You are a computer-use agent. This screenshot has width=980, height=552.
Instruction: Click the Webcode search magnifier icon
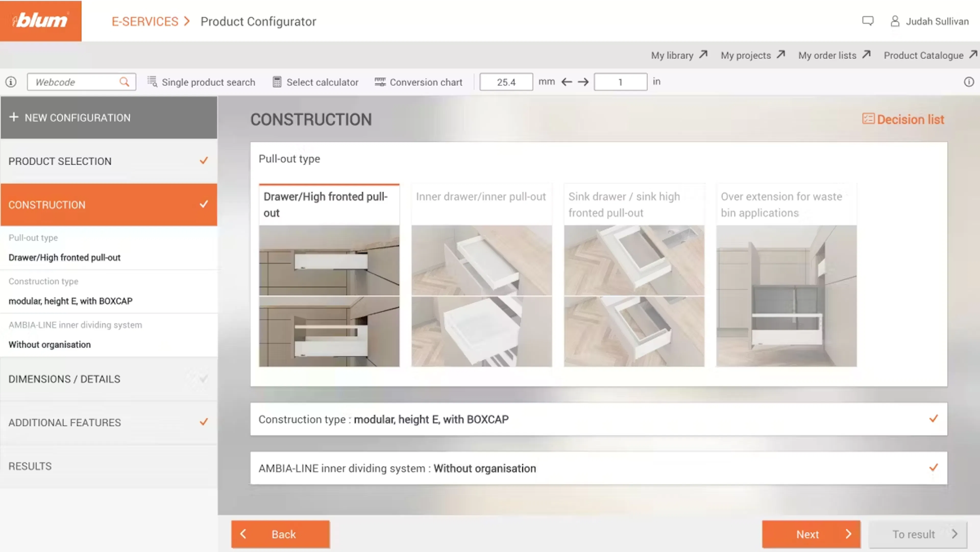click(124, 82)
